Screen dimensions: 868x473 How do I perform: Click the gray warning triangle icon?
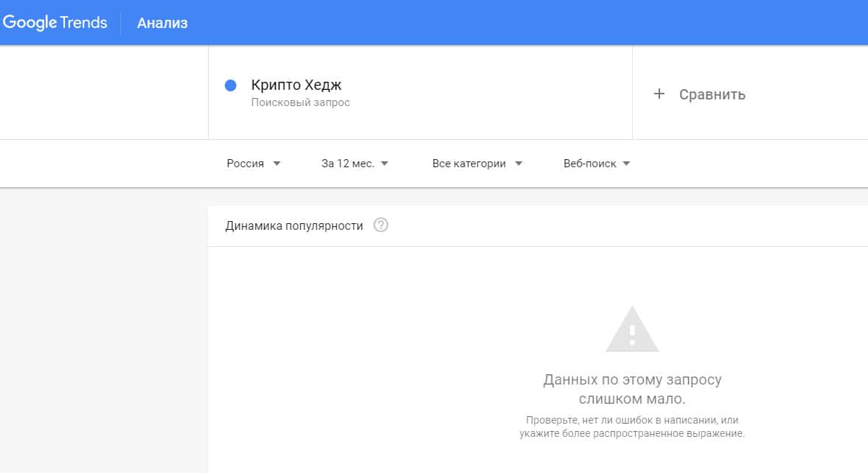click(632, 329)
